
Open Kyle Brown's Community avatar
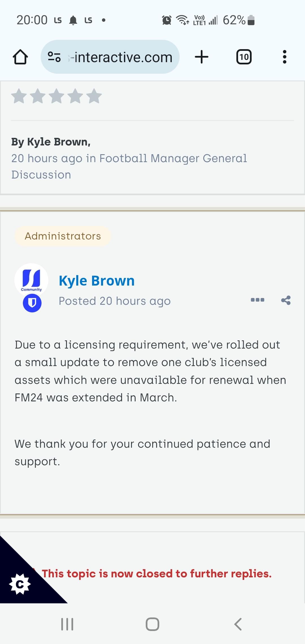(31, 280)
